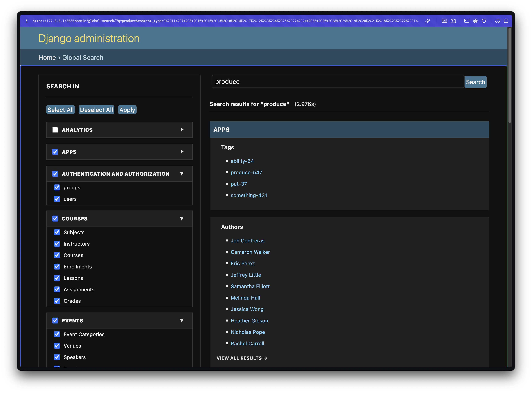Collapse Authentication and Authorization section arrow
This screenshot has height=393, width=532.
click(x=182, y=174)
